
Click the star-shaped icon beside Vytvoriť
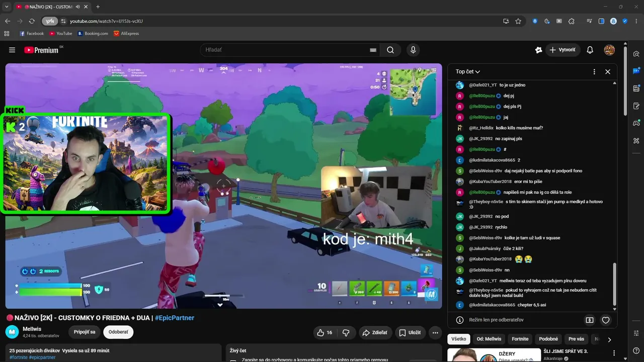538,50
